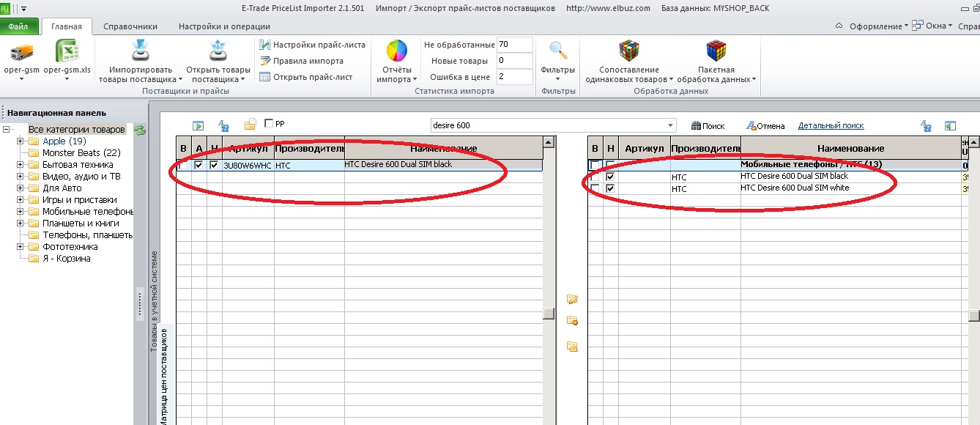Viewport: 980px width, 425px height.
Task: Collapse the Все категории товаров root node
Action: (x=7, y=130)
